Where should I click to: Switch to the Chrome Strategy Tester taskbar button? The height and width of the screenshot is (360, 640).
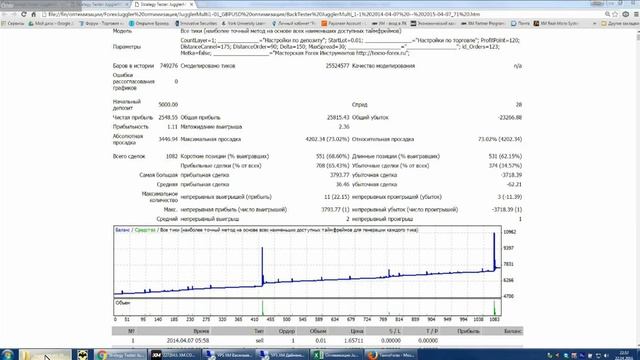(x=120, y=354)
